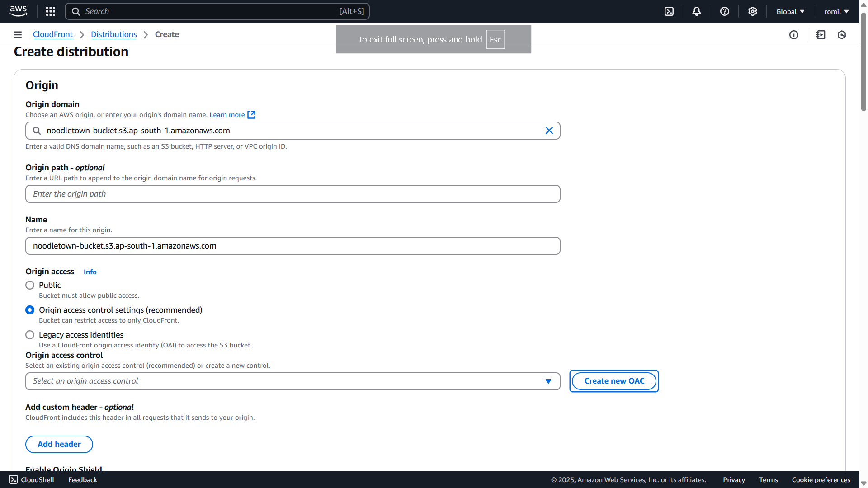Open the romil account menu
Image resolution: width=868 pixels, height=488 pixels.
836,12
